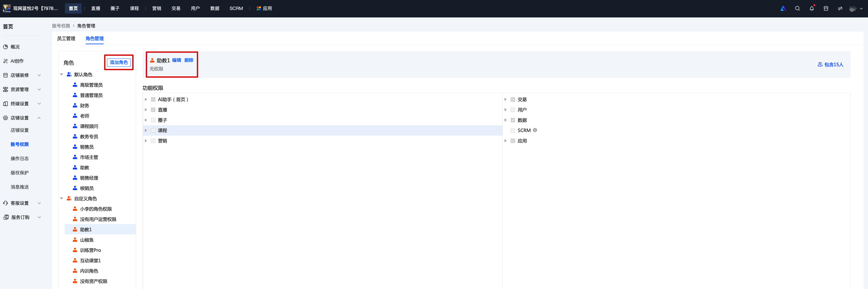Screen dimensions: 868x289
Task: Click the switch arrows icon in top bar
Action: click(x=840, y=8)
